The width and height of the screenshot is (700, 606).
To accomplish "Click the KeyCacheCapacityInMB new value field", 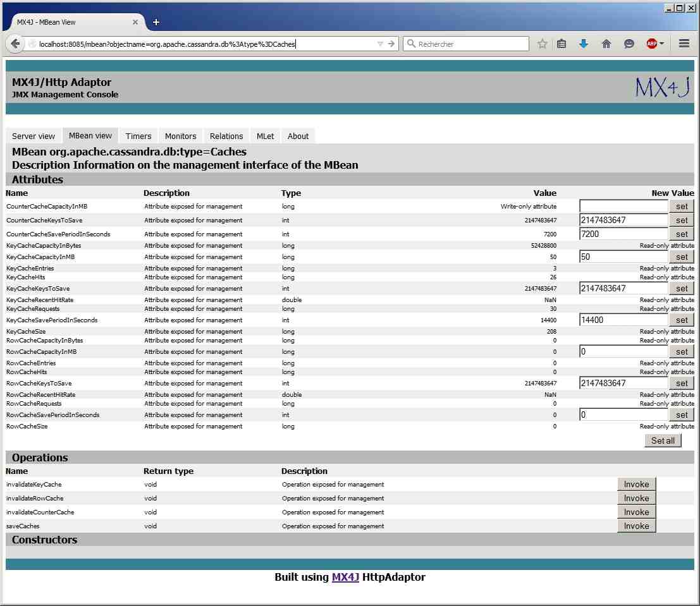I will point(623,257).
